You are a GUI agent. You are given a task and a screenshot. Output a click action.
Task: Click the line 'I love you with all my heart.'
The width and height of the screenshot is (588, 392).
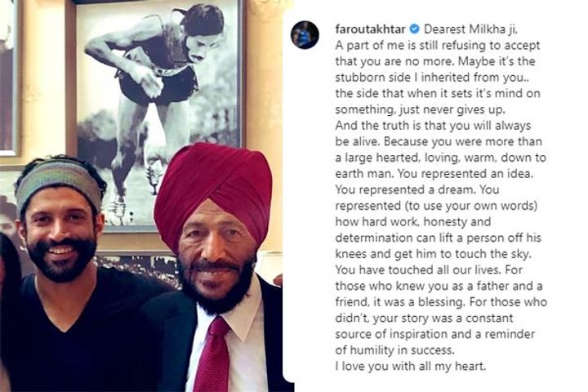(411, 366)
